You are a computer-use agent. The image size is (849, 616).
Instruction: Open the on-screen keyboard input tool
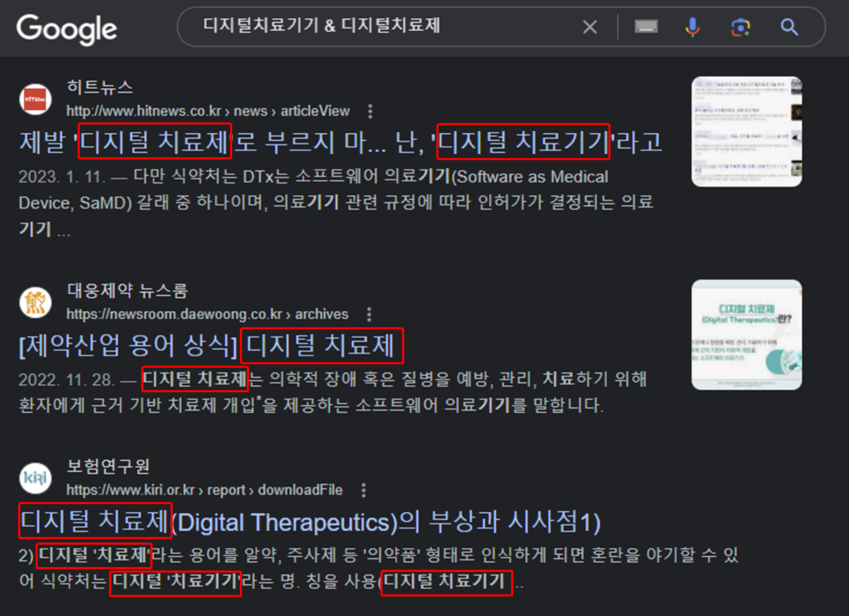click(x=646, y=27)
